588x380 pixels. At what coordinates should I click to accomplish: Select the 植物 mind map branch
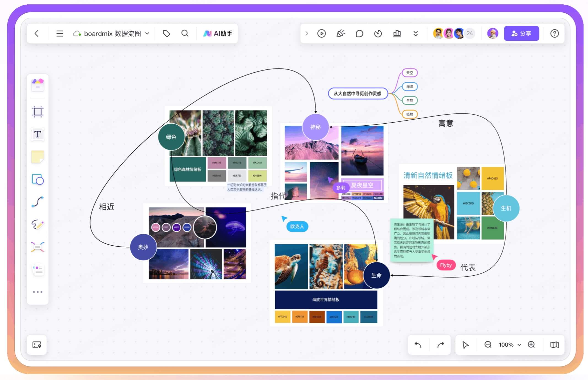tap(410, 114)
